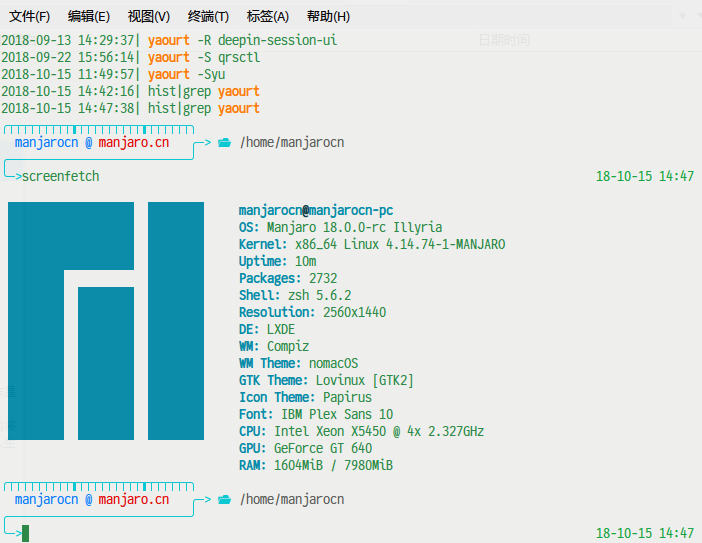This screenshot has height=543, width=702.
Task: Open the 视图(V) menu
Action: coord(149,17)
